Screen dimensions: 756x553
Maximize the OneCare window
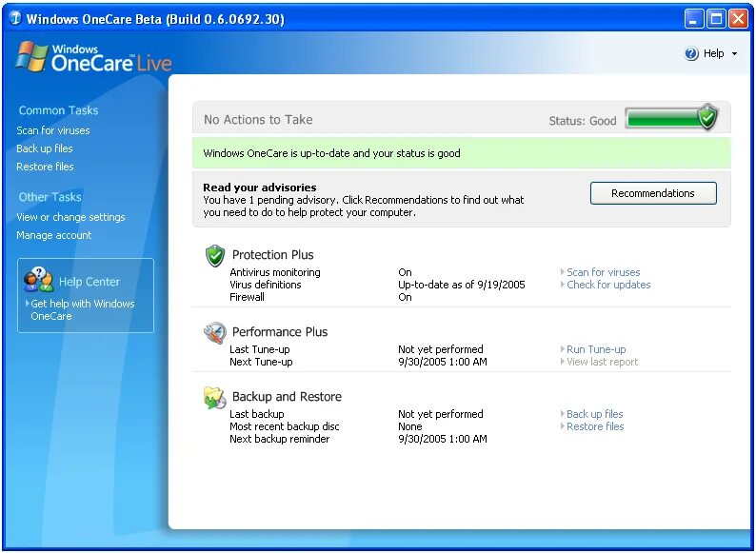pyautogui.click(x=716, y=20)
